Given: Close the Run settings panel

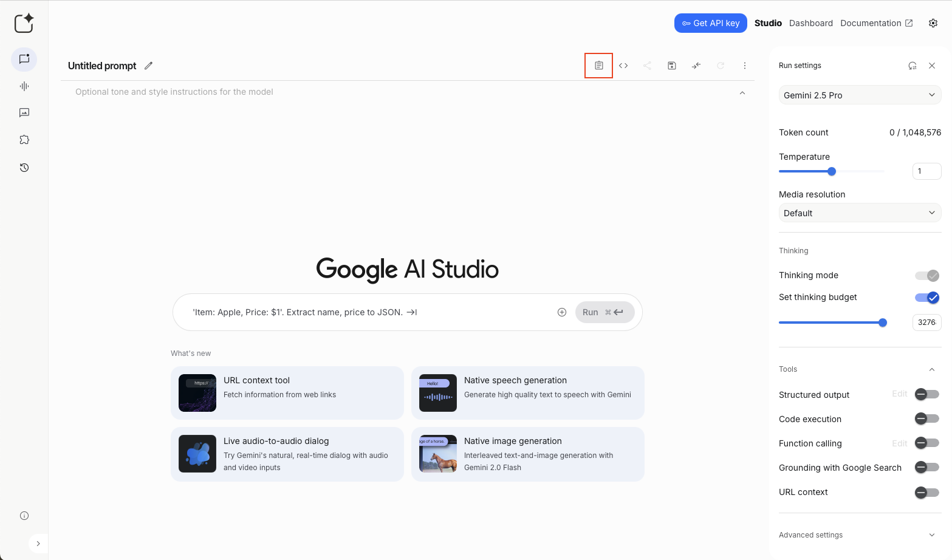Looking at the screenshot, I should click(x=932, y=66).
